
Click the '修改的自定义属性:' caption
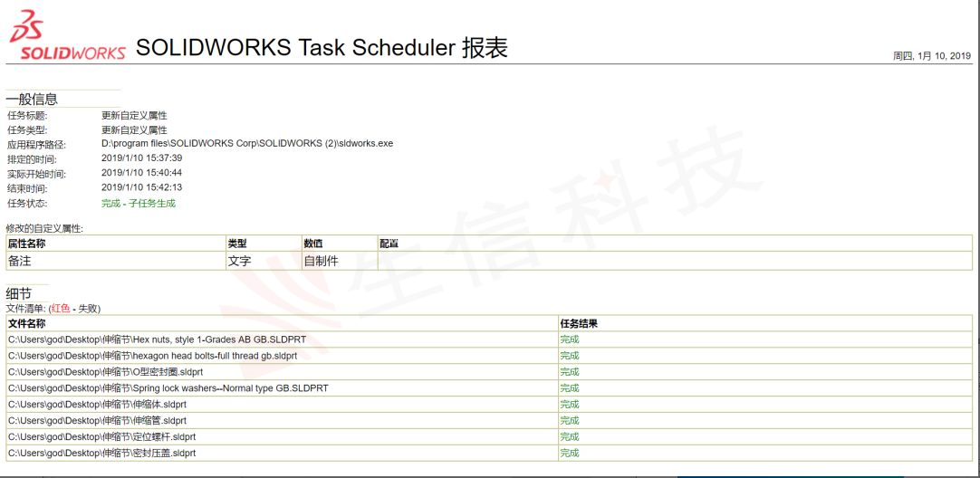point(44,229)
